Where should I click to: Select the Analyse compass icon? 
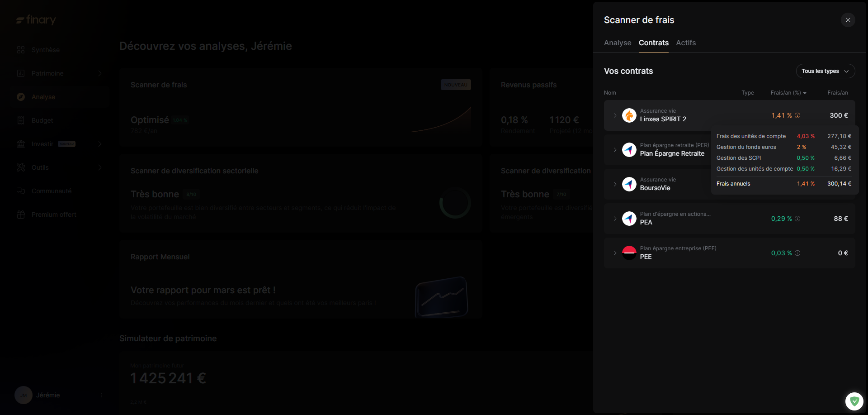point(21,97)
